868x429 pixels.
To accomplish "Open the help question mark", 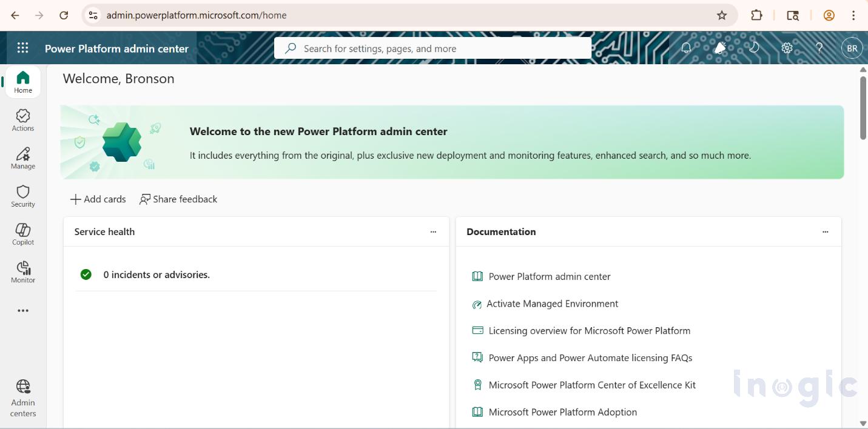I will coord(819,48).
